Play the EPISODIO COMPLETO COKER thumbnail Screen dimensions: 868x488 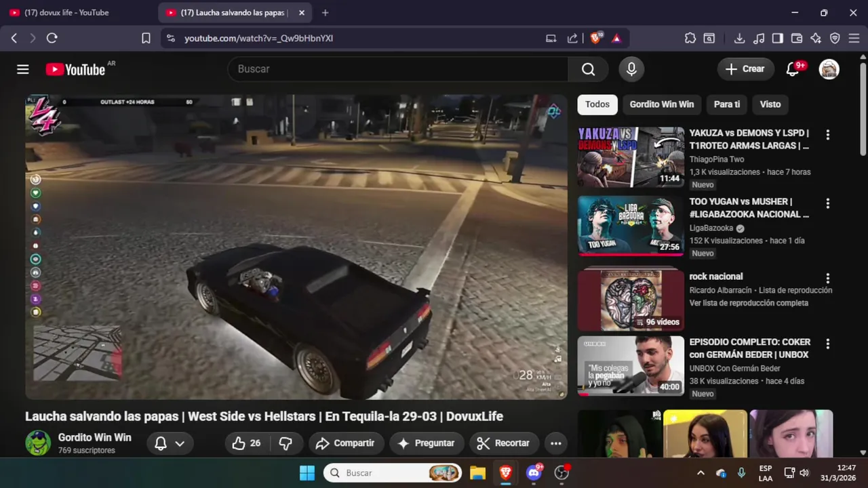pyautogui.click(x=631, y=366)
